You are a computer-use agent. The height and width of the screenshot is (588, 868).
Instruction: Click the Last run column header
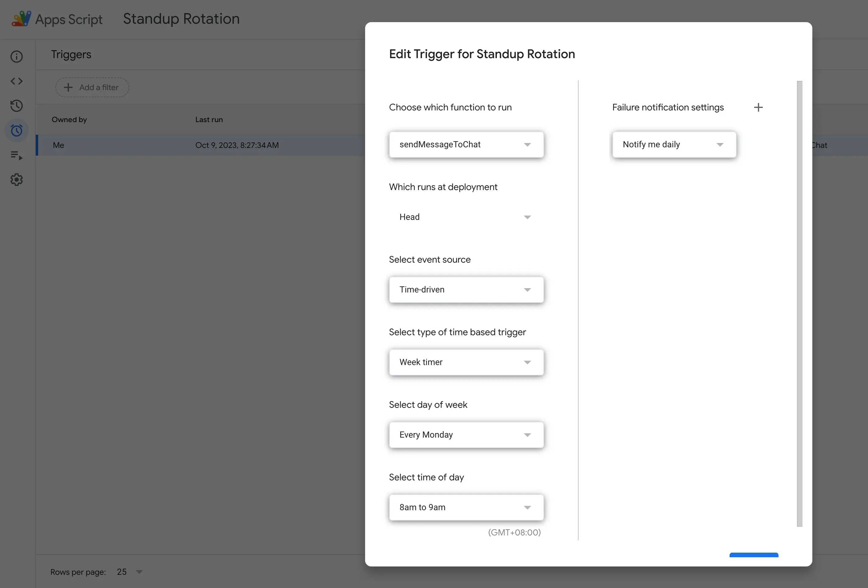[209, 119]
